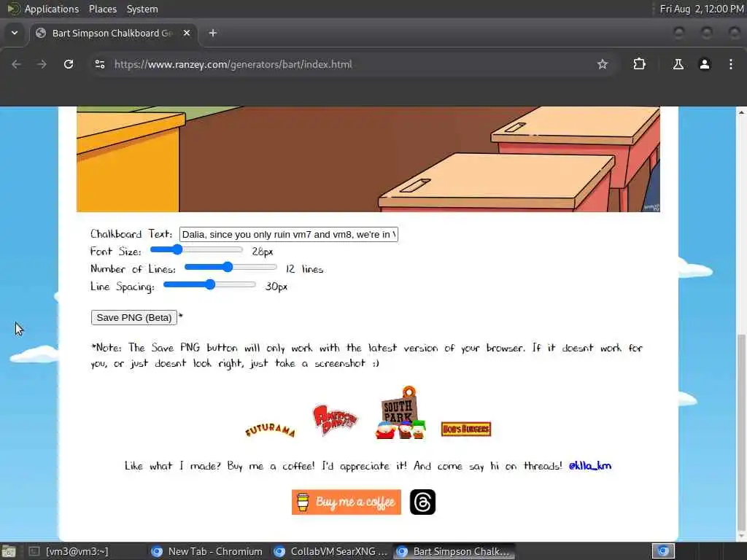Edit the Chalkboard Text input field
The image size is (747, 560).
288,234
